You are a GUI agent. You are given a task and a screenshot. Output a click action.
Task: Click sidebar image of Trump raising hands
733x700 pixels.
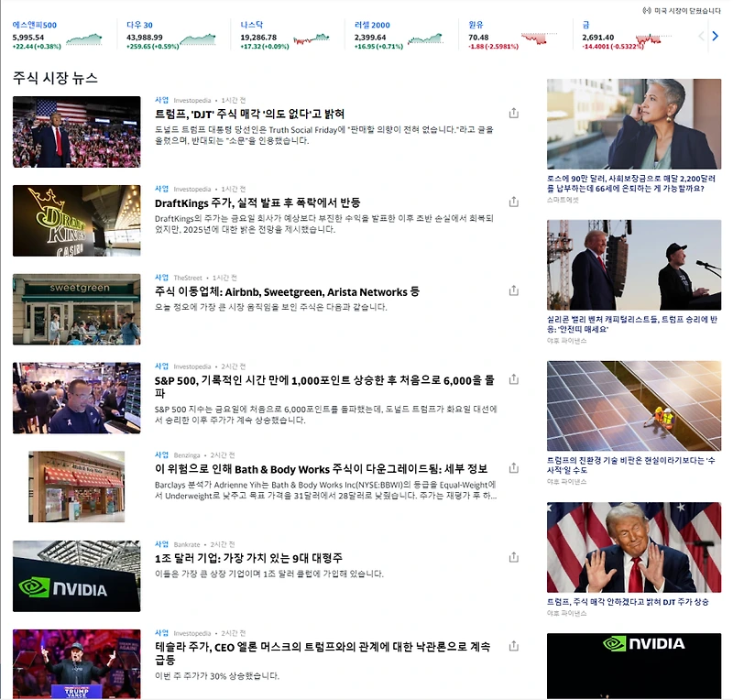coord(634,548)
